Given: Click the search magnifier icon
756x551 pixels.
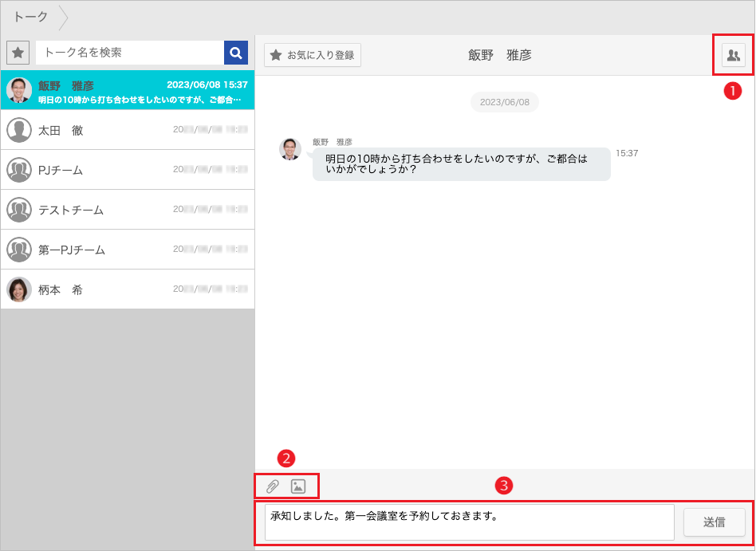Looking at the screenshot, I should pyautogui.click(x=236, y=52).
